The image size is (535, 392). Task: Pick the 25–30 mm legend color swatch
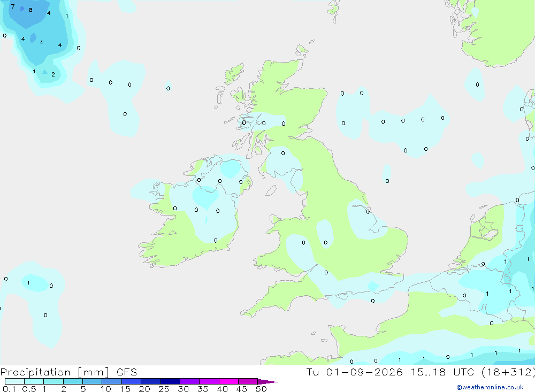click(170, 381)
